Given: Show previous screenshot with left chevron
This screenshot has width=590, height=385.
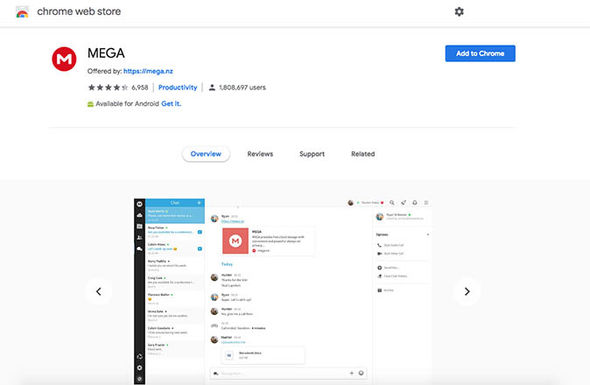Looking at the screenshot, I should point(99,291).
